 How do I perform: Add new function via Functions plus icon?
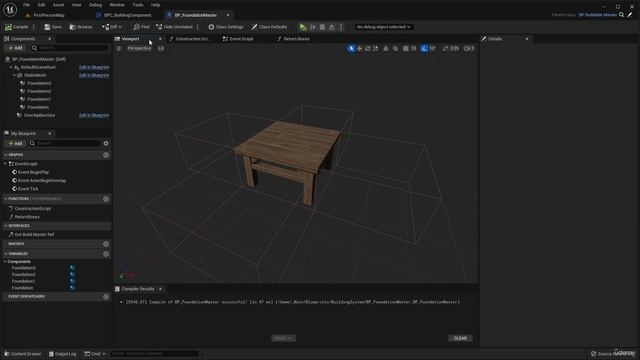tap(106, 199)
